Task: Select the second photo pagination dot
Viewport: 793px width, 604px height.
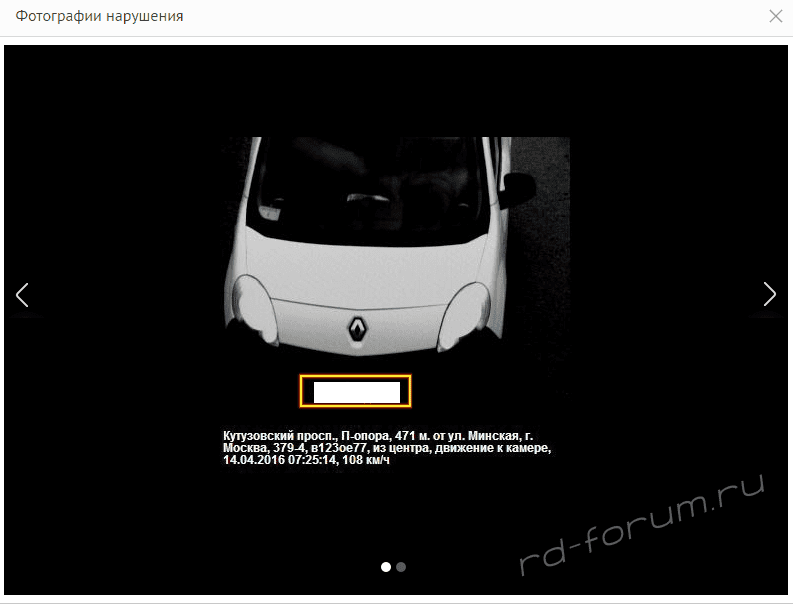Action: 401,567
